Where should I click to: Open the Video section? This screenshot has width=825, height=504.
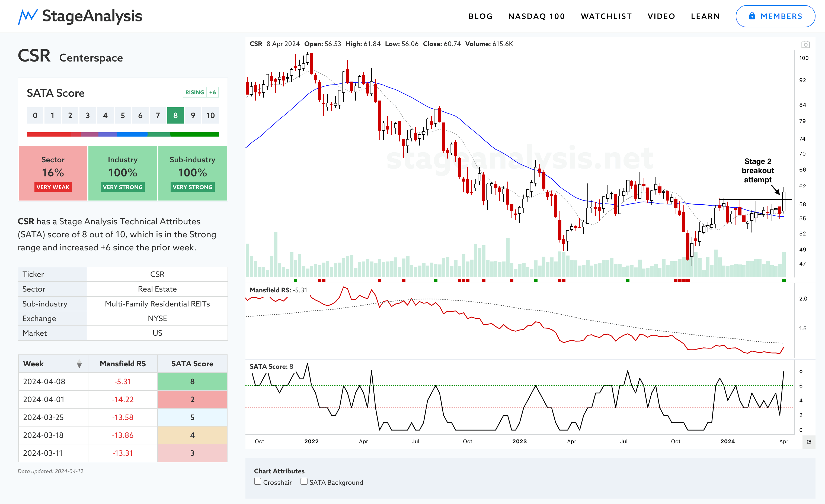[661, 16]
